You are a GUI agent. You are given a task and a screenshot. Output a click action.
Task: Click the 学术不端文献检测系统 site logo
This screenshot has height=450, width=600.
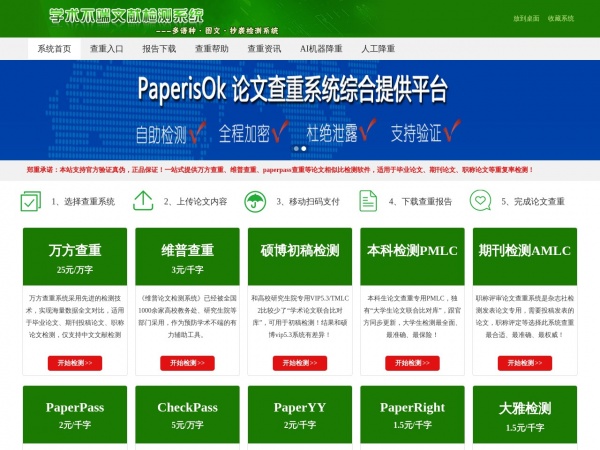[126, 16]
